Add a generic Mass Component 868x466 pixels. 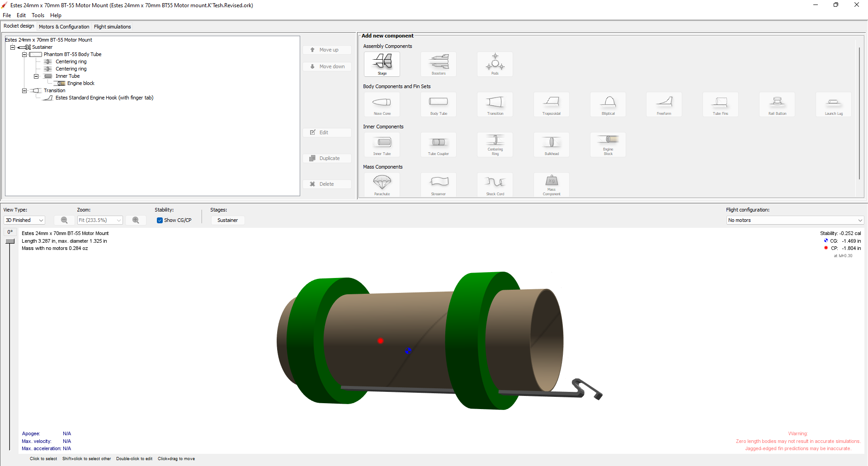pyautogui.click(x=552, y=184)
